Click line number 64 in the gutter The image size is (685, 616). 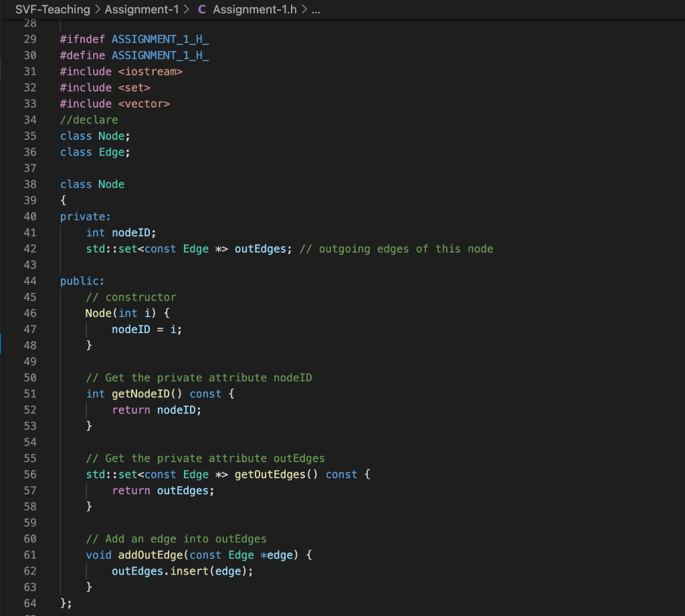(30, 603)
